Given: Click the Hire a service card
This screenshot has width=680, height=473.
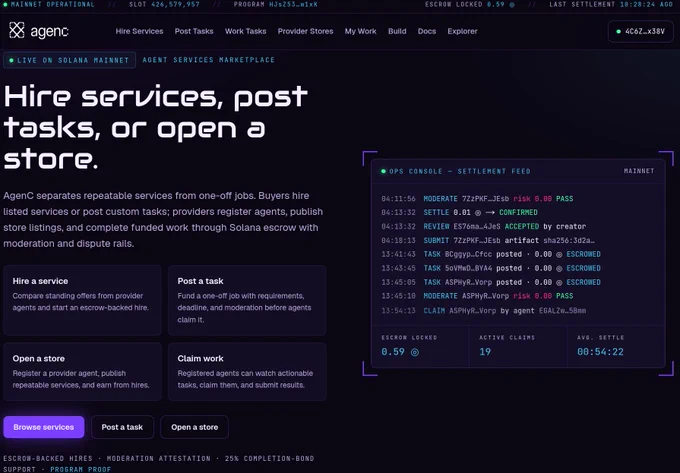Looking at the screenshot, I should coord(82,300).
